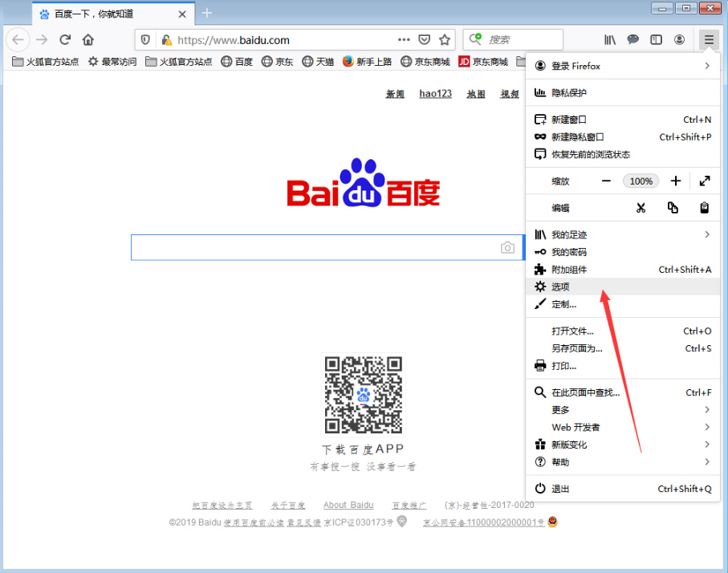This screenshot has height=573, width=728.
Task: Open the hao123 link on the page
Action: coord(435,94)
